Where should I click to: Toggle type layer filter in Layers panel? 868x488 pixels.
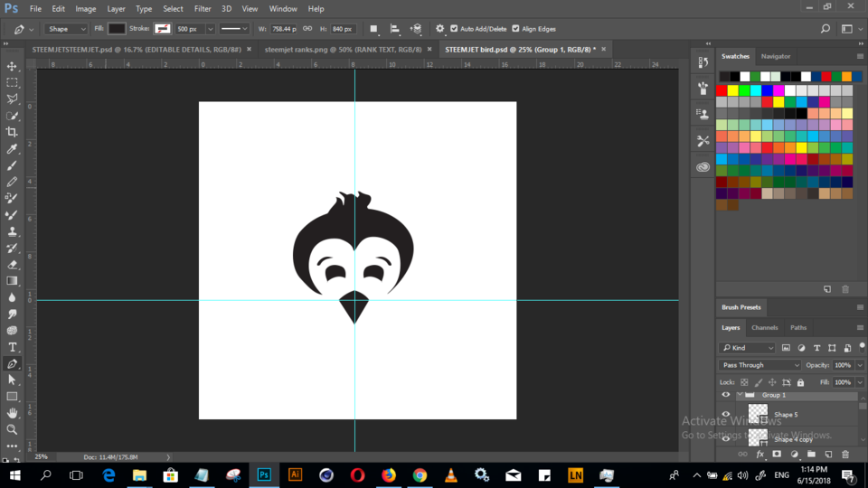coord(816,348)
